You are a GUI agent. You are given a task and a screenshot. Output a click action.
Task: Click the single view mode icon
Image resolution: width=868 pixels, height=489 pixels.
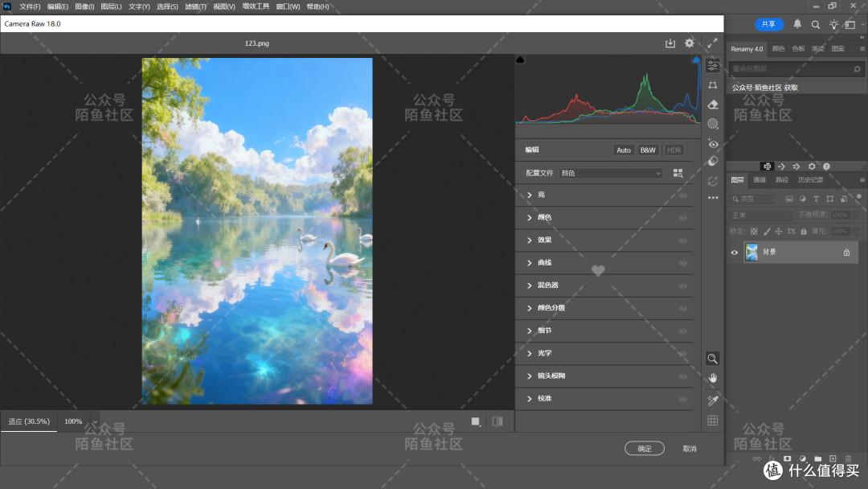[x=476, y=421]
